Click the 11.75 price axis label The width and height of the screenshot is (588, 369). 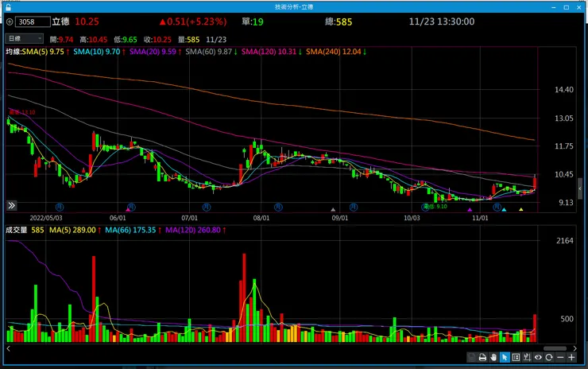tap(564, 146)
